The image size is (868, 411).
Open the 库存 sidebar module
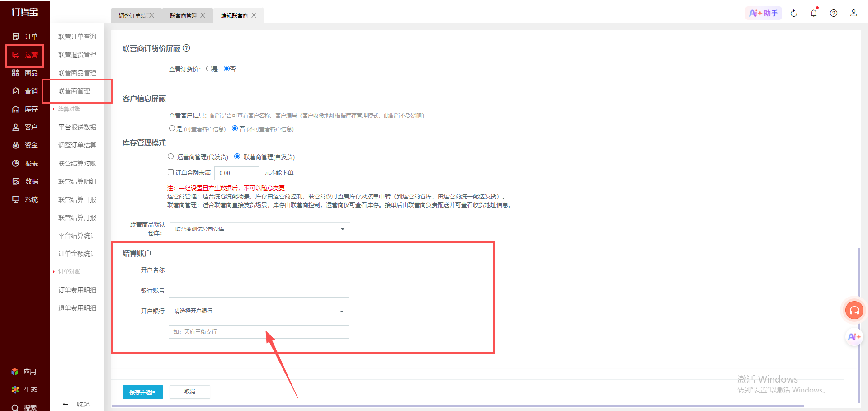click(x=25, y=109)
